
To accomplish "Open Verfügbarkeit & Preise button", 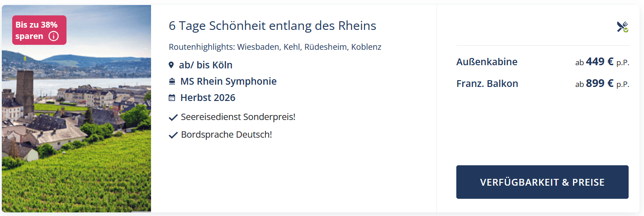I will 542,182.
